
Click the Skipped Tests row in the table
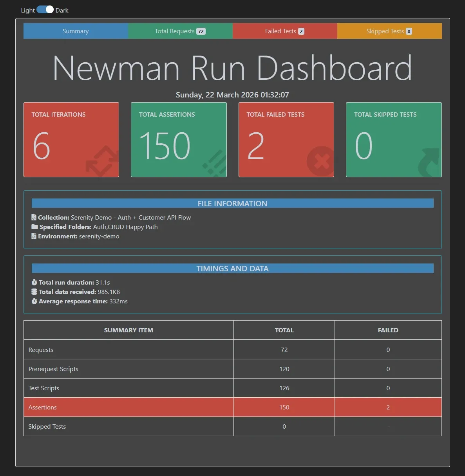point(128,426)
